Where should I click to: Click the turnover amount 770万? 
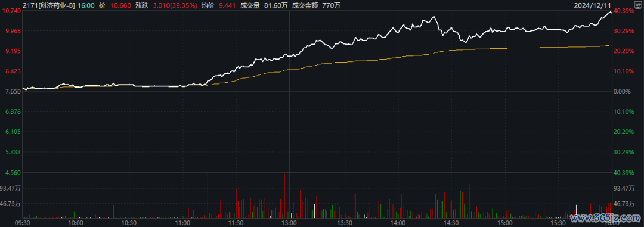click(332, 5)
